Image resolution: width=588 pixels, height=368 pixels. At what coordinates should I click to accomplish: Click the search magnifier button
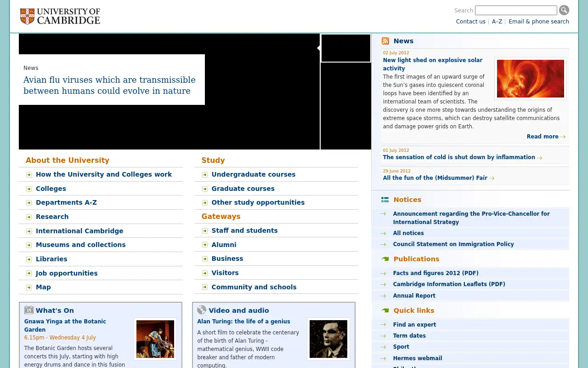[x=564, y=10]
